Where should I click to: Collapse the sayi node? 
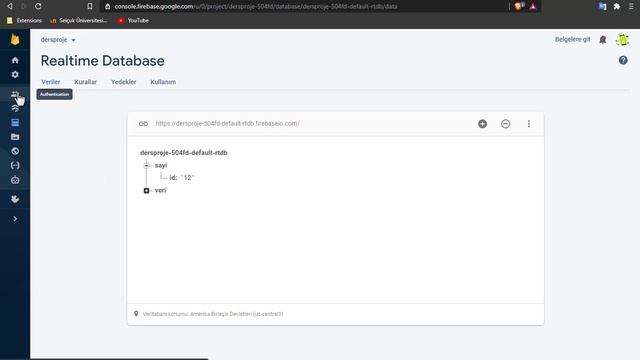tap(146, 165)
